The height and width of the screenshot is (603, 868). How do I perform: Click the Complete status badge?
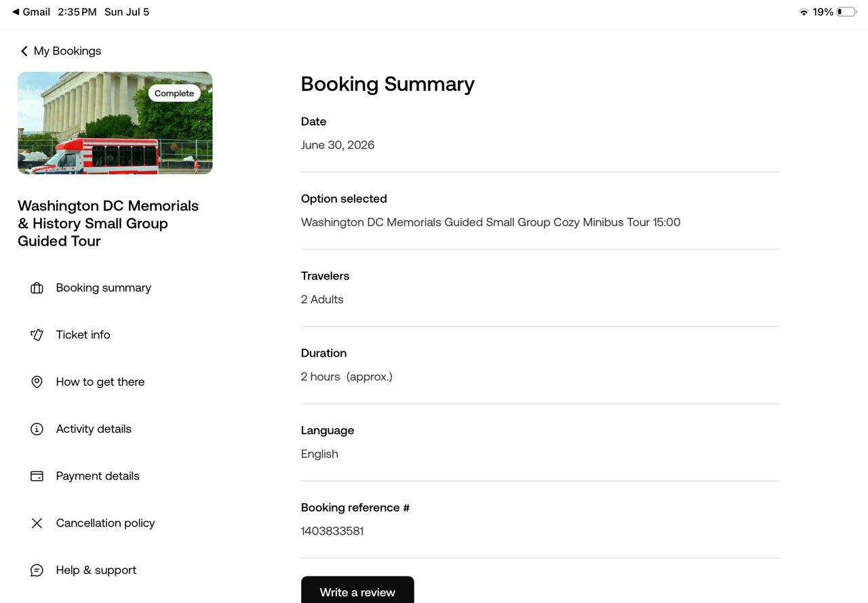(x=174, y=94)
